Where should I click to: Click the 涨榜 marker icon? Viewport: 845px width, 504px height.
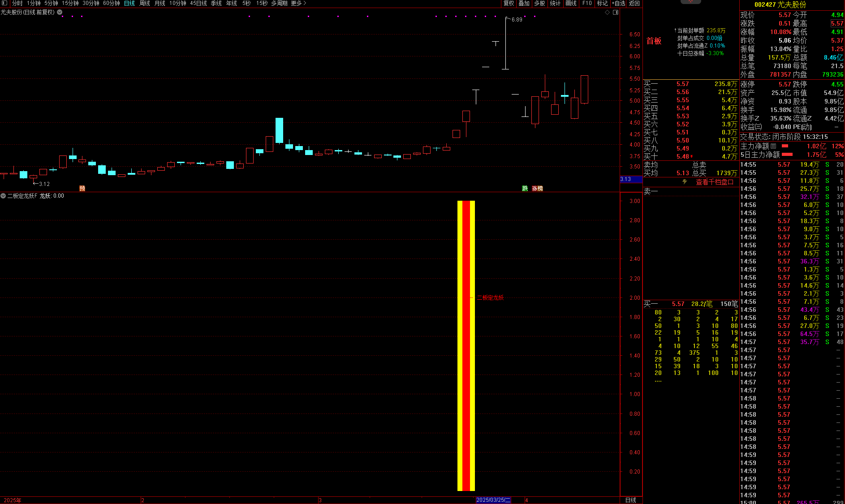pos(537,188)
